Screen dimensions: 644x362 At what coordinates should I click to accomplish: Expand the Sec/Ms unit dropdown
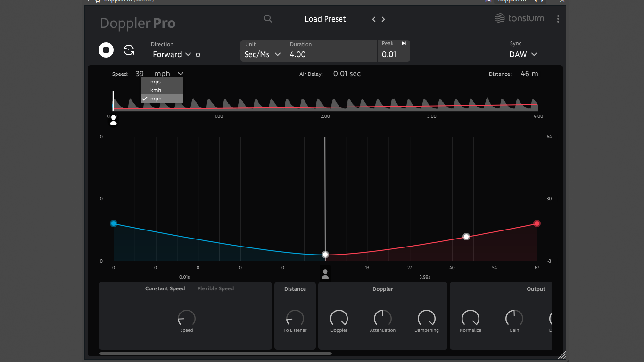pos(262,54)
